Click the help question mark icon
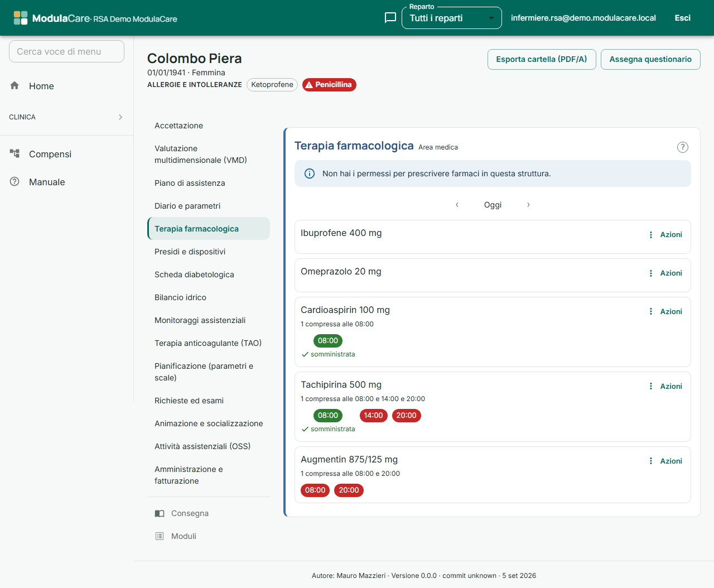Viewport: 714px width, 588px height. pos(683,147)
